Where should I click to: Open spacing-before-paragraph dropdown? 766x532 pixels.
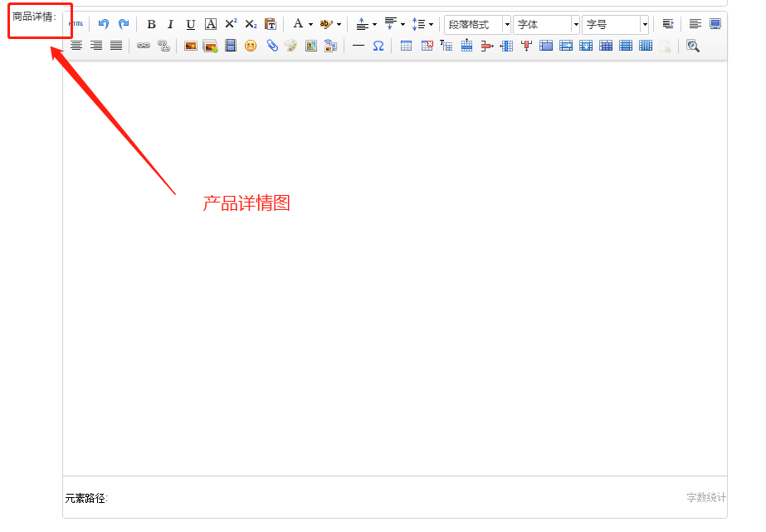tap(374, 24)
